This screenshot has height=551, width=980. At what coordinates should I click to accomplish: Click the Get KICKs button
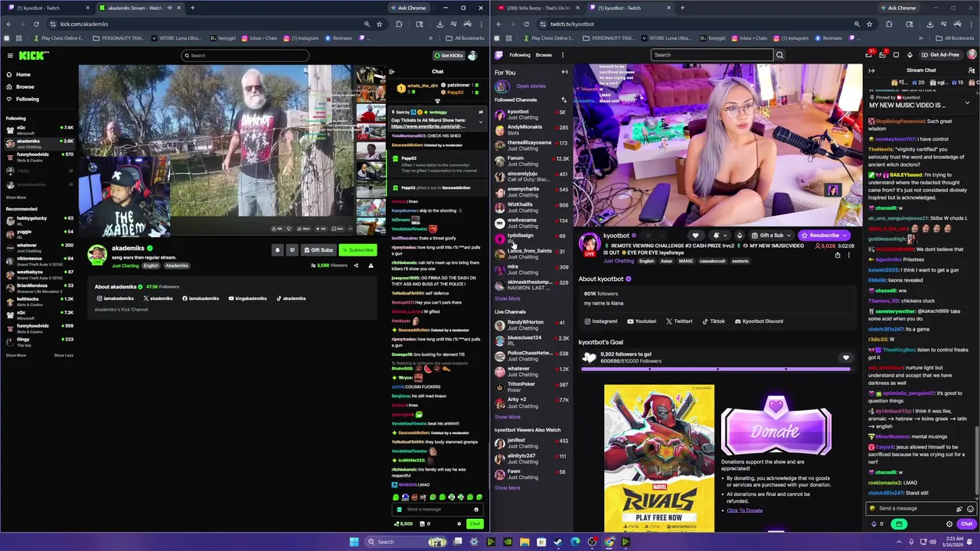tap(449, 55)
